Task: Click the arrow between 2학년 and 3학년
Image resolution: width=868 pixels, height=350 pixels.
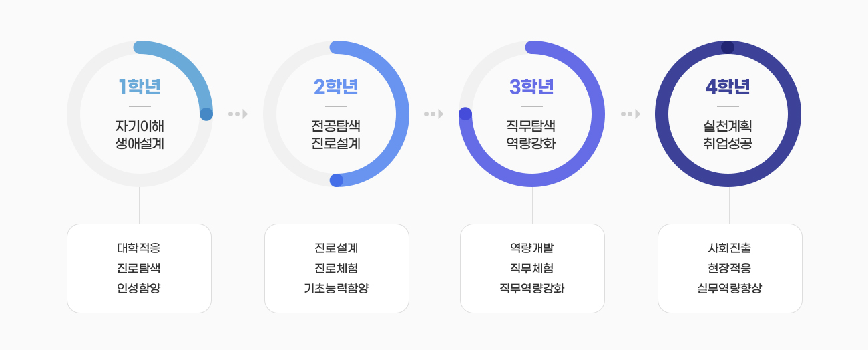Action: click(x=433, y=114)
